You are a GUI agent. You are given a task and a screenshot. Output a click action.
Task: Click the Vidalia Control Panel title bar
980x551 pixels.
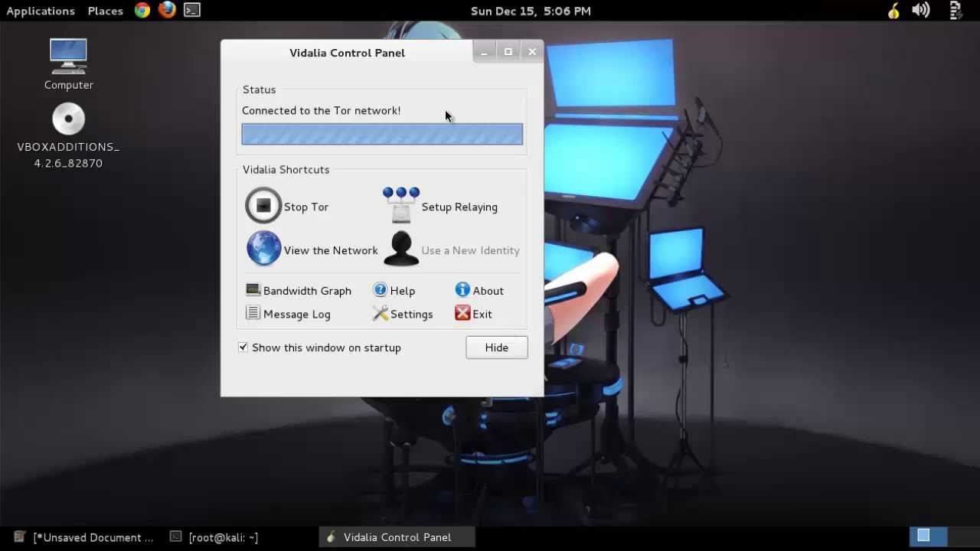347,52
